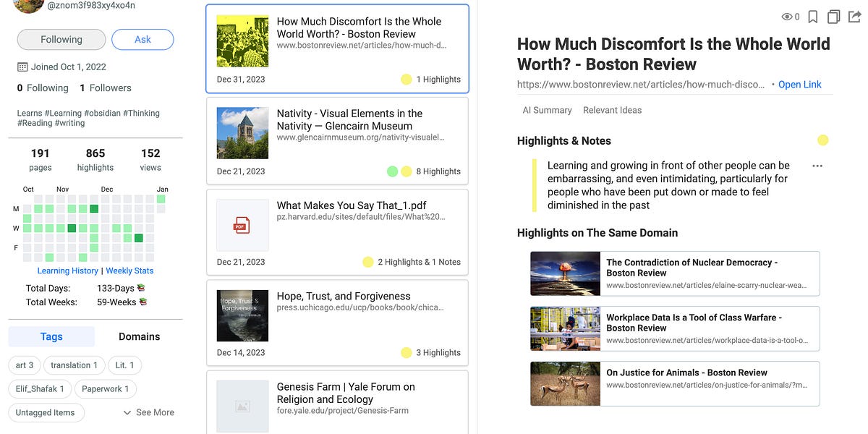Select the translation 1 tag
Viewport: 868px width, 434px height.
tap(75, 365)
